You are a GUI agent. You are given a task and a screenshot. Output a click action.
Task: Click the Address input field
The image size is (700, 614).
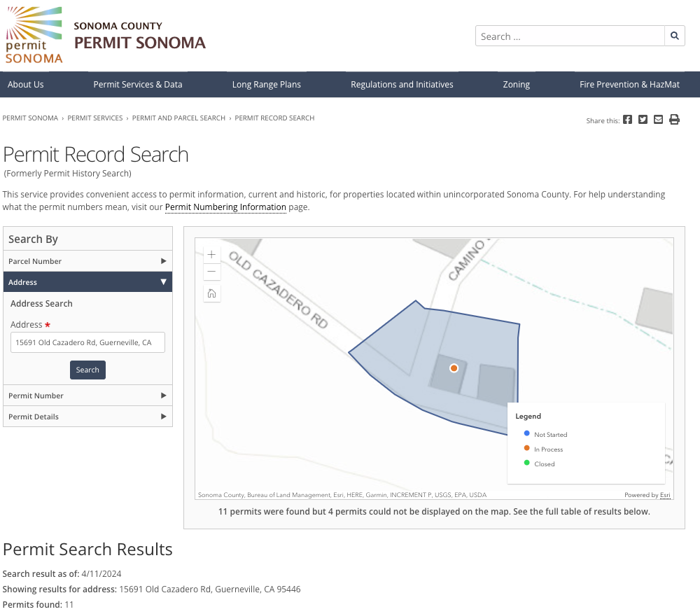pos(87,342)
